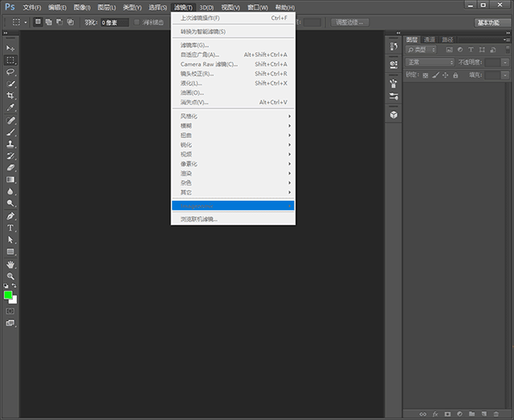
Task: Open the blend mode 正常 dropdown
Action: (x=430, y=62)
